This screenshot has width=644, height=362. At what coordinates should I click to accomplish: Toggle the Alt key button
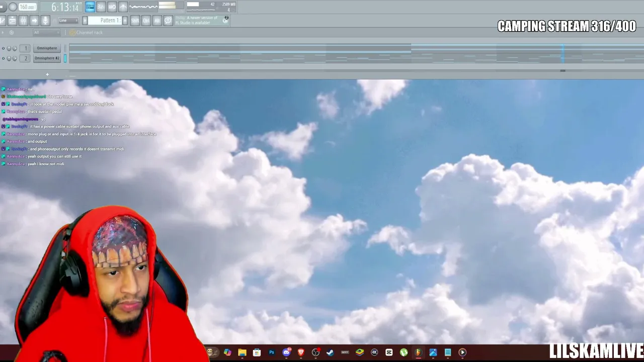[157, 21]
